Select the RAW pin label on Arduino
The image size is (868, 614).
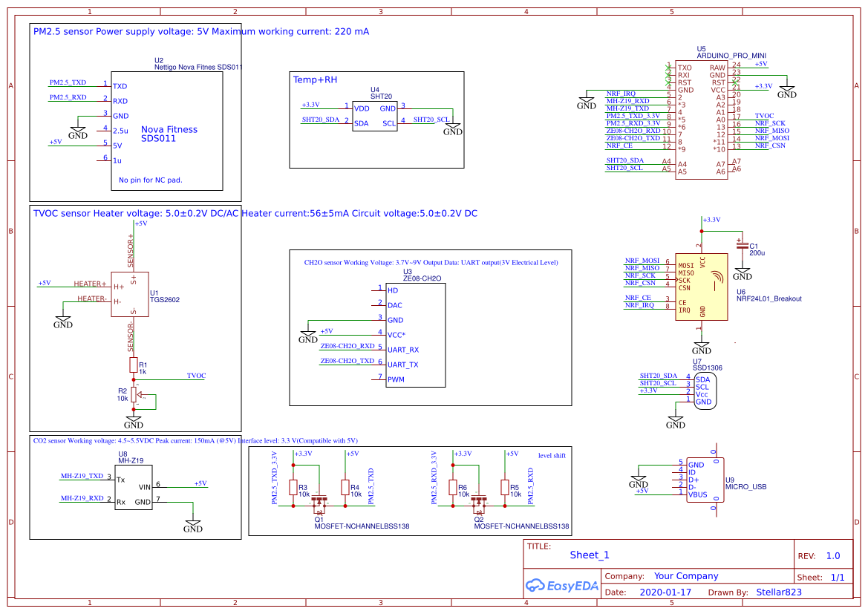[x=717, y=68]
